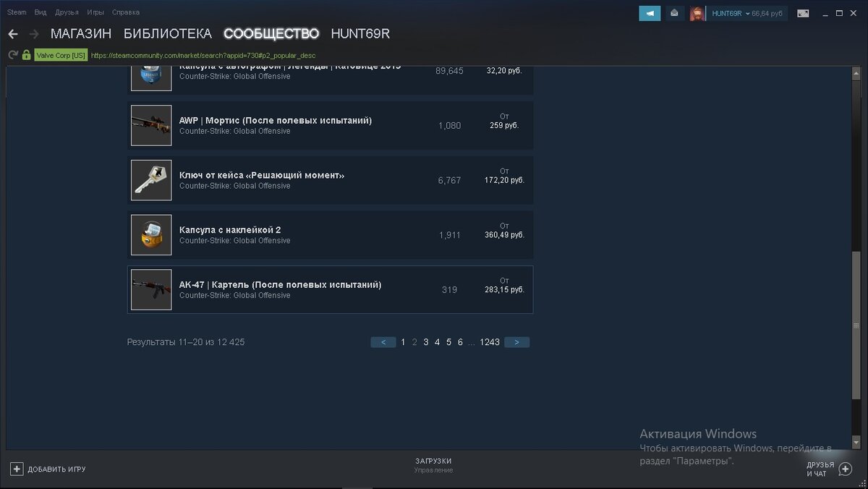Open Ключ от кейса «Решающий момент» listing
Screen dimensions: 868x489
click(x=262, y=175)
